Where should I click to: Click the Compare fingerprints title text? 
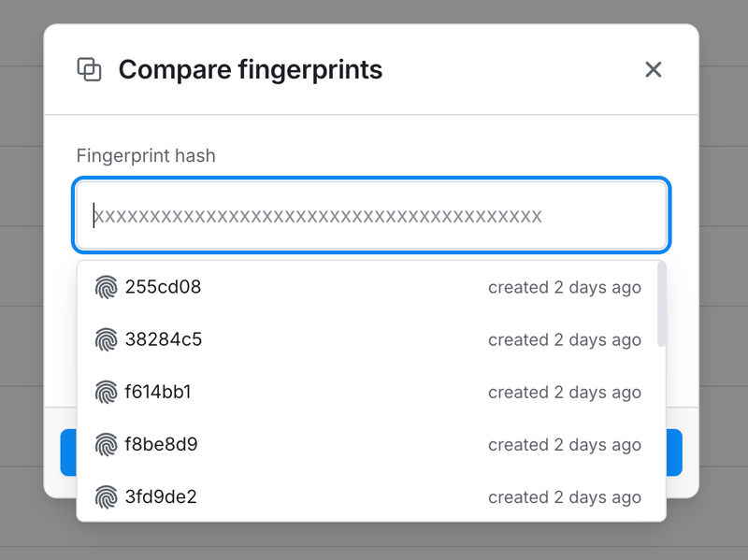coord(250,69)
